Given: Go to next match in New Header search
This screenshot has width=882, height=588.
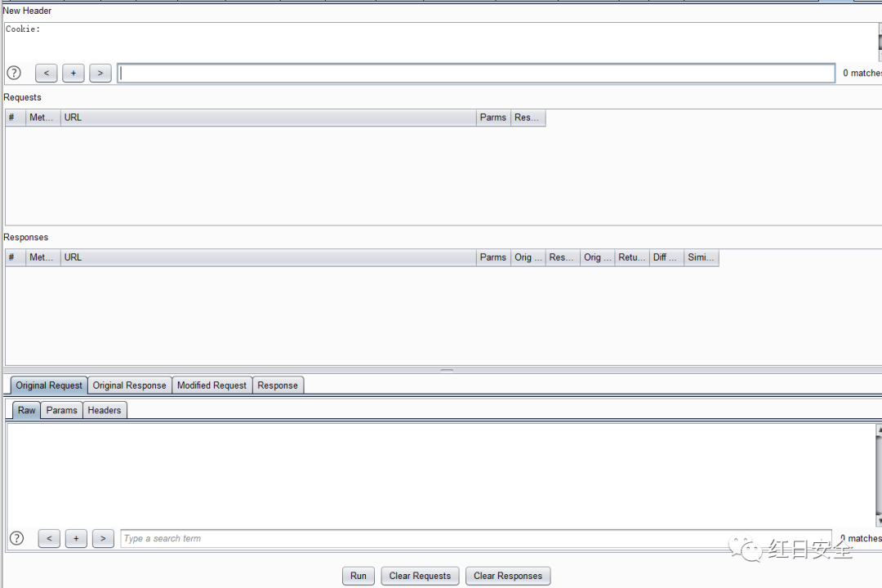Looking at the screenshot, I should tap(100, 73).
